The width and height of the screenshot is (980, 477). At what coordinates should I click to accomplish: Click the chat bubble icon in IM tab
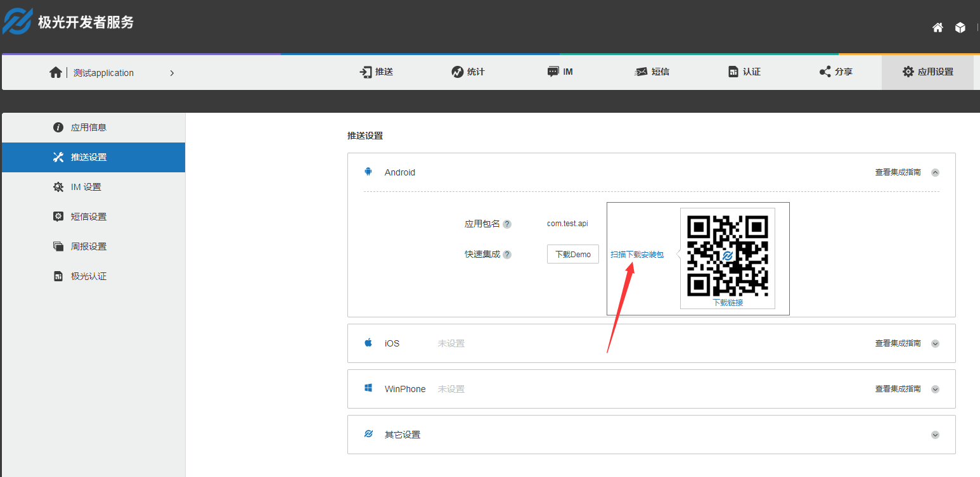(553, 72)
